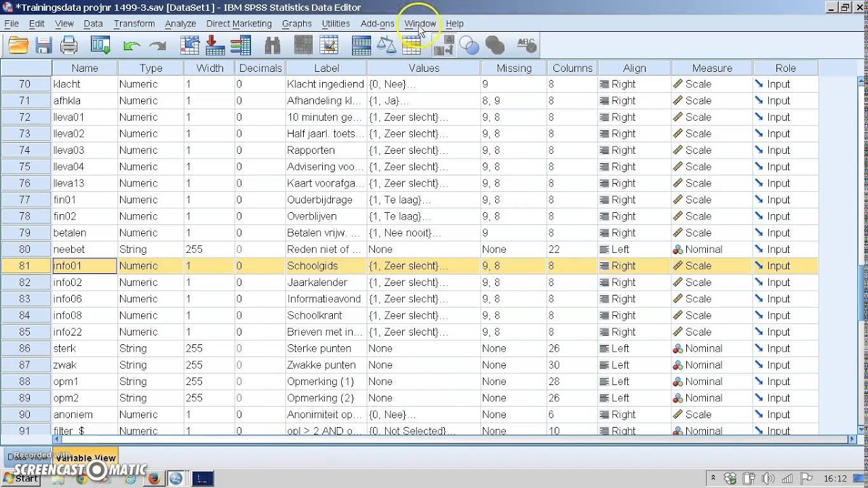This screenshot has width=868, height=488.
Task: Click the Show All Variables icon
Action: [495, 45]
